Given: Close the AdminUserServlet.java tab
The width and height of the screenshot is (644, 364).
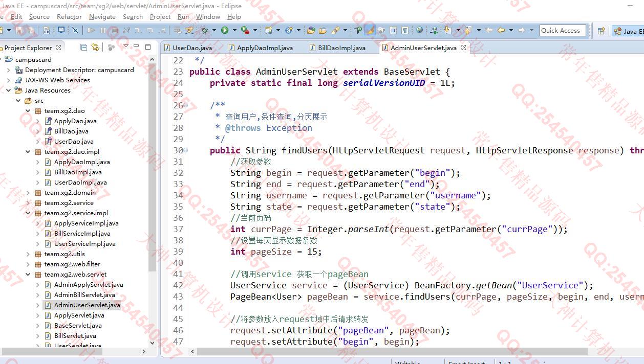Looking at the screenshot, I should click(x=463, y=48).
